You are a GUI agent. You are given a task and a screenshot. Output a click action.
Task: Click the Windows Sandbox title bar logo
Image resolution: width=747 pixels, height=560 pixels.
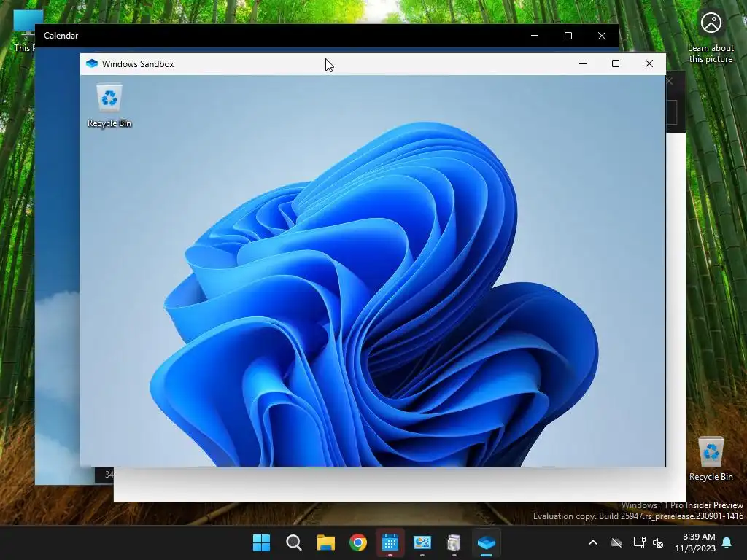click(x=92, y=63)
